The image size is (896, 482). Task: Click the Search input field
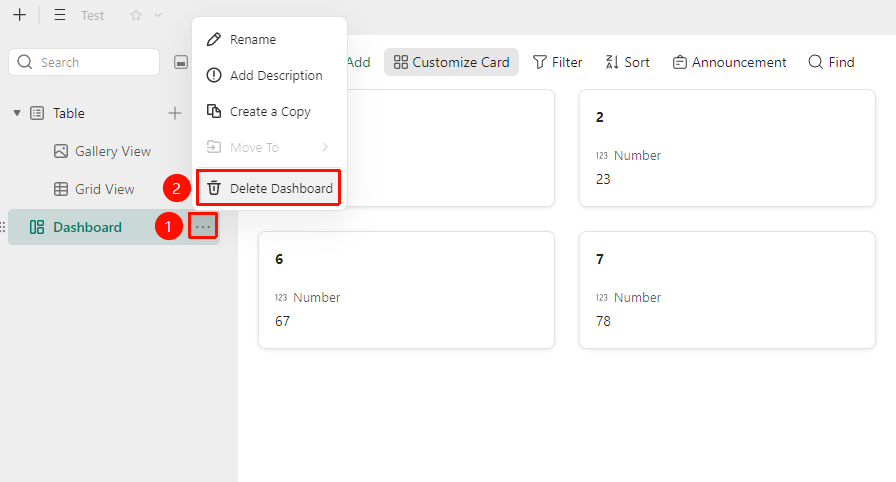point(84,62)
